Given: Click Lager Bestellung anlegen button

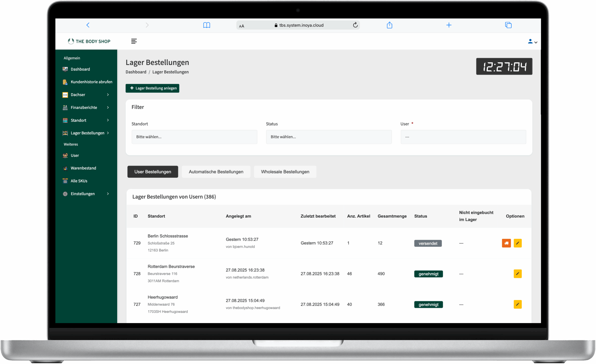Looking at the screenshot, I should pyautogui.click(x=152, y=88).
